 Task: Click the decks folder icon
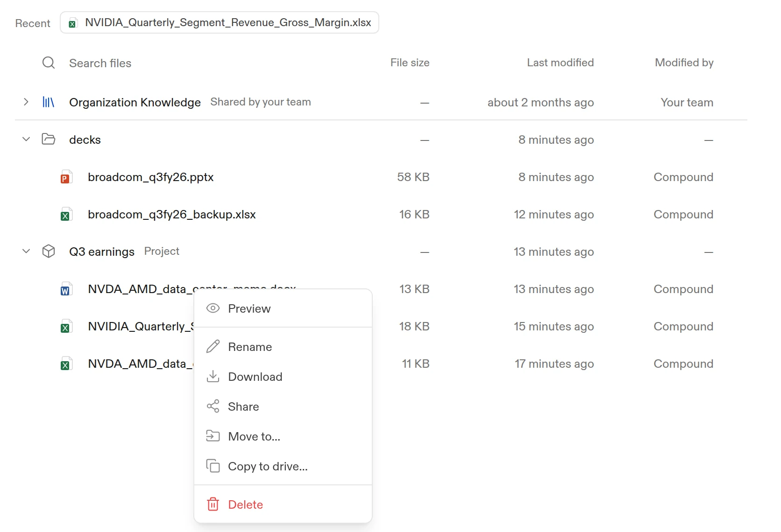point(49,139)
